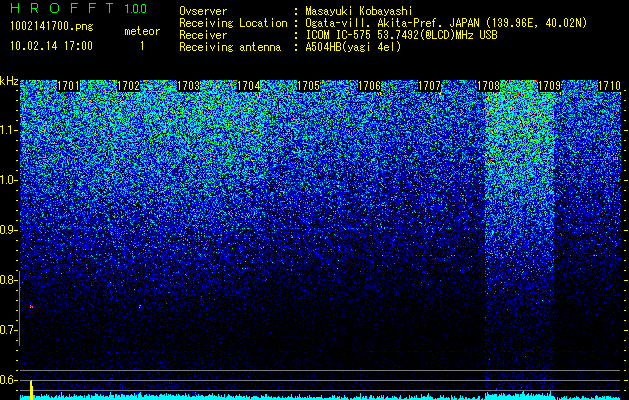Click the 1710 time marker
This screenshot has width=629, height=400.
click(x=609, y=86)
